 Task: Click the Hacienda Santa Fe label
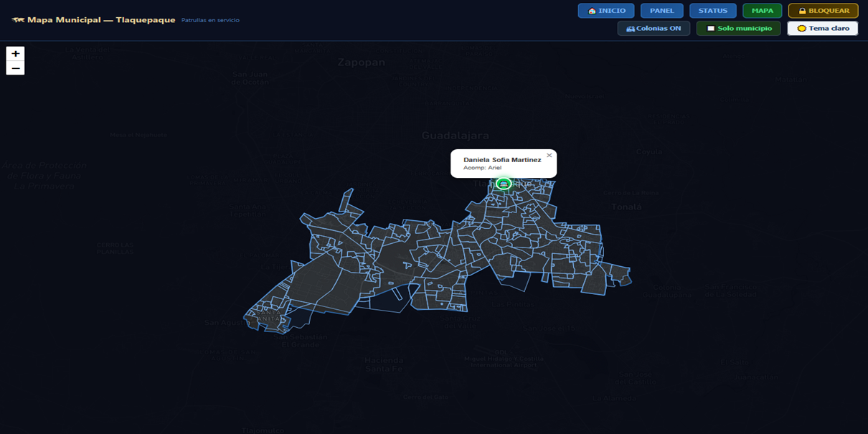385,364
